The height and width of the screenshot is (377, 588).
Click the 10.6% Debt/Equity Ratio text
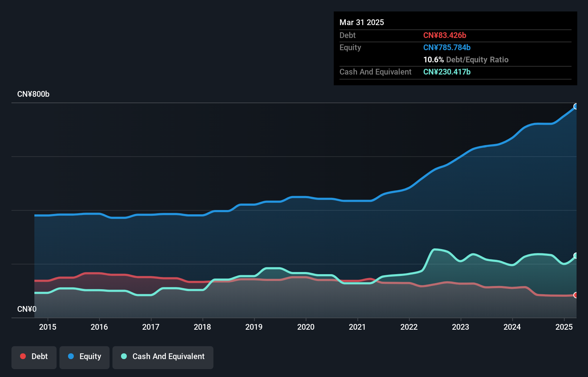[x=466, y=60]
